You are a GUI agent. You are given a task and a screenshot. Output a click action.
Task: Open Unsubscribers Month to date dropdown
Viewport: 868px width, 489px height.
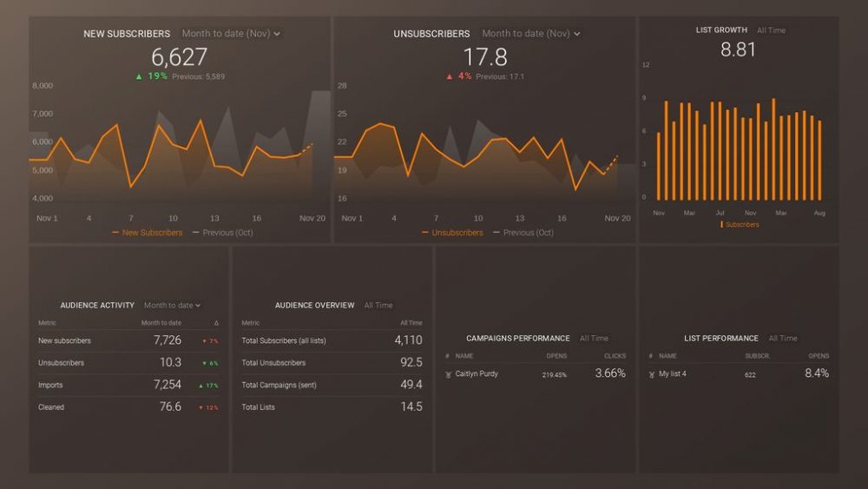coord(531,34)
